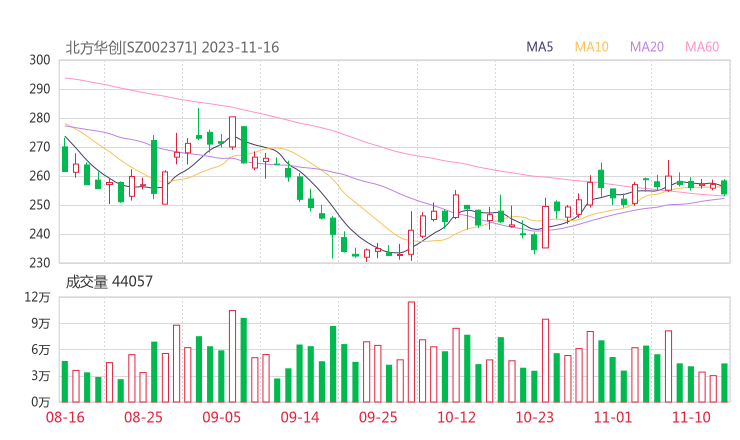Screen dimensions: 740x440
Task: Click the 08-25 date axis label
Action: pyautogui.click(x=143, y=417)
